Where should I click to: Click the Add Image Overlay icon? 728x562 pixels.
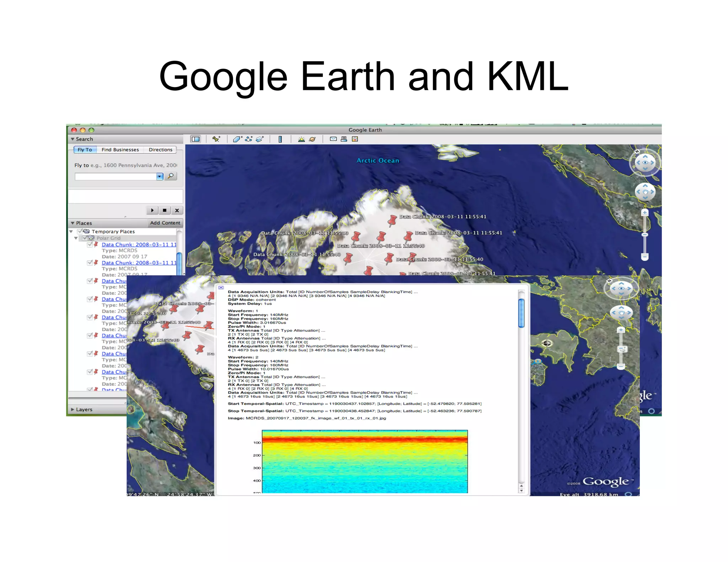pos(260,139)
